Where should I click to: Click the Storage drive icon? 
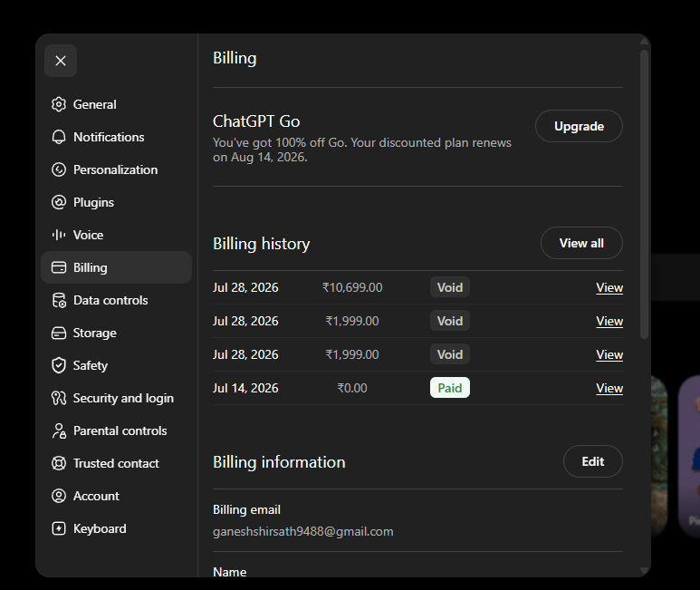coord(59,333)
